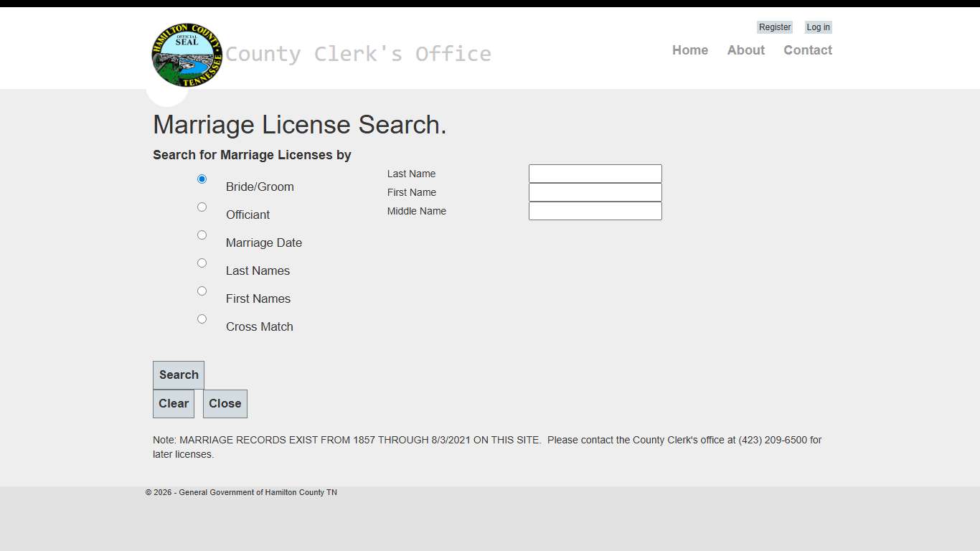Select the Last Names search option

click(x=202, y=263)
